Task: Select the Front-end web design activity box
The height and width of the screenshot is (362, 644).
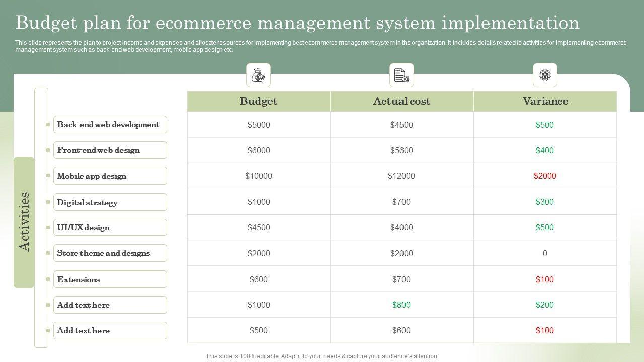Action: (x=110, y=150)
